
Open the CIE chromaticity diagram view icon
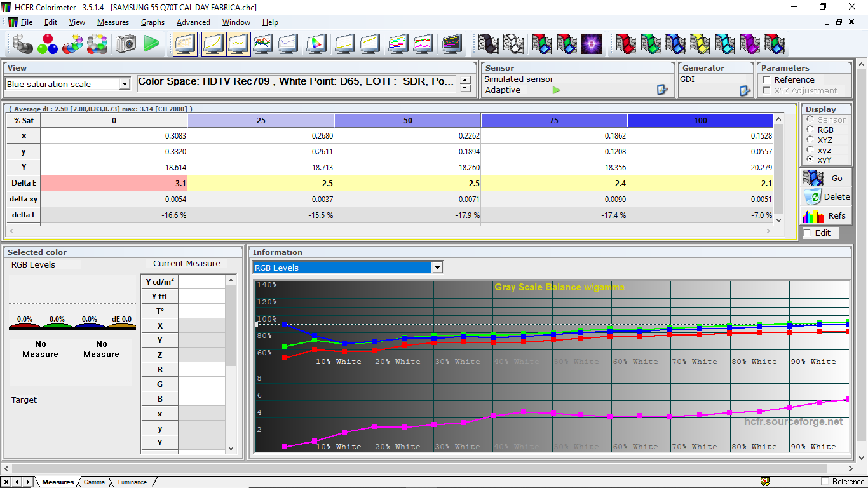316,44
